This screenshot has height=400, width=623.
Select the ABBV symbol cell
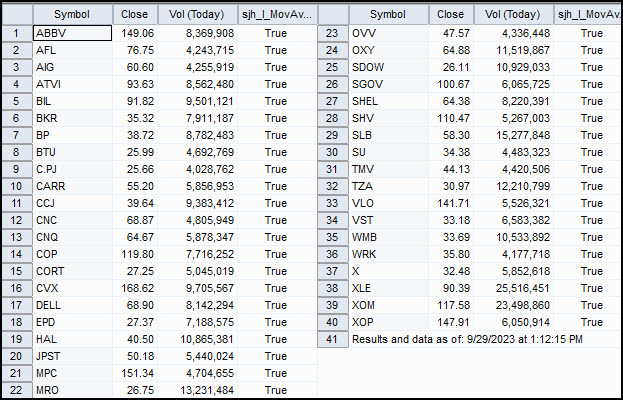pyautogui.click(x=73, y=33)
